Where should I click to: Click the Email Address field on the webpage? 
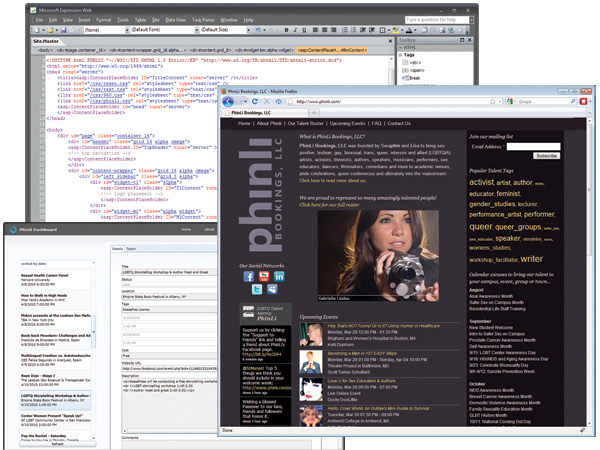[533, 147]
